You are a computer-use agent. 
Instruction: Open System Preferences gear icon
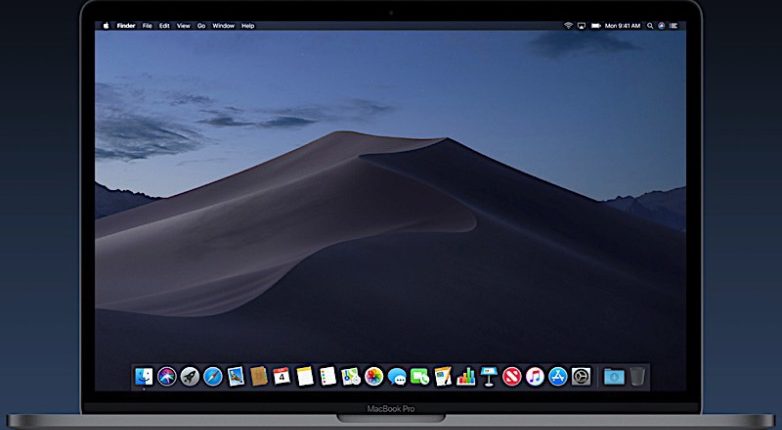(x=581, y=376)
